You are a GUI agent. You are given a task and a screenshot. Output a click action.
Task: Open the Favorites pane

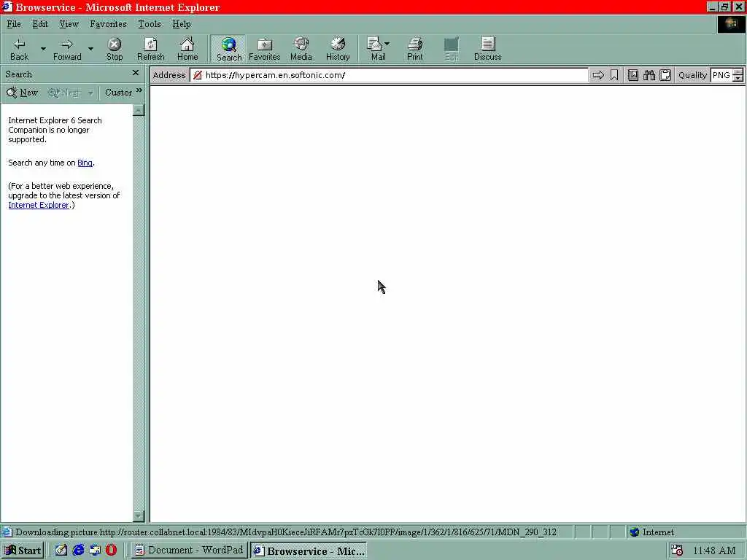[x=264, y=50]
